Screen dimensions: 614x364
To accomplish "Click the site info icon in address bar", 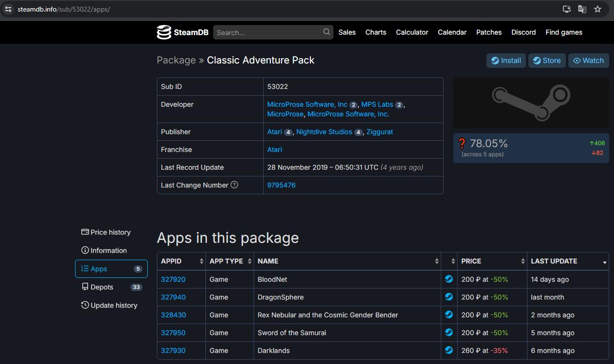I will pyautogui.click(x=8, y=9).
